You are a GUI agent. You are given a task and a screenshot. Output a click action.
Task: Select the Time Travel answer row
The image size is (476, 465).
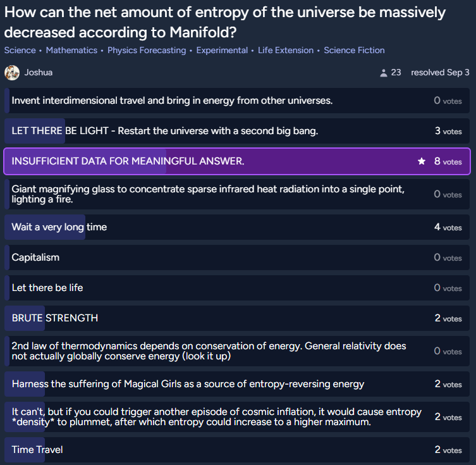click(237, 450)
